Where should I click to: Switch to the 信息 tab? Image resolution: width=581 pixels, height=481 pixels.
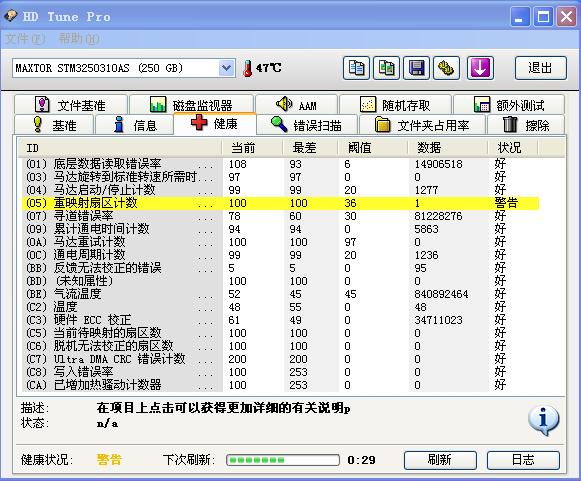point(135,125)
